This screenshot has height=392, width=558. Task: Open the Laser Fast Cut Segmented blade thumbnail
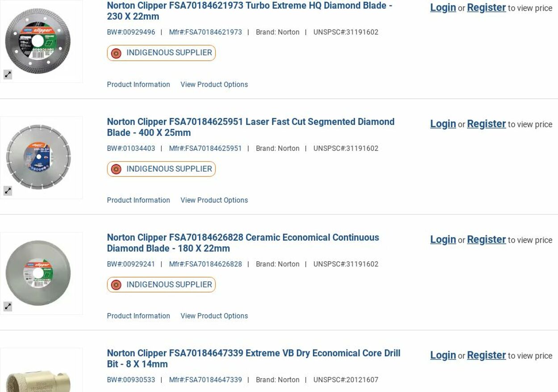pos(38,157)
